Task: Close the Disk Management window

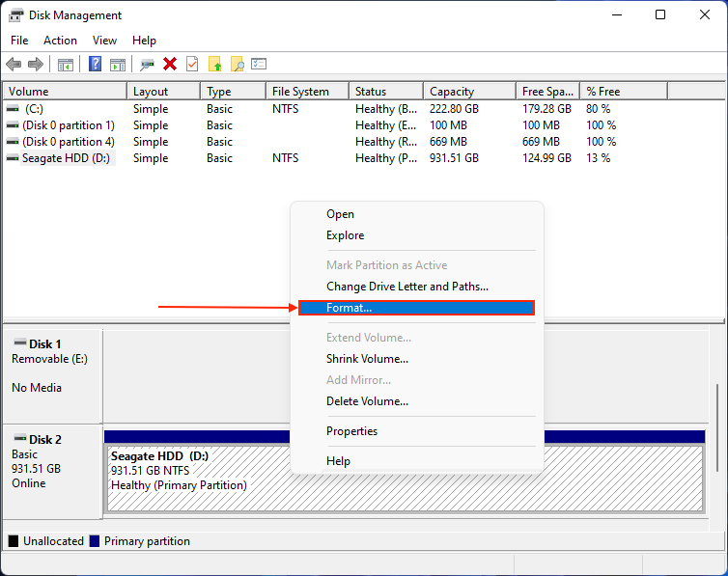Action: click(x=705, y=14)
